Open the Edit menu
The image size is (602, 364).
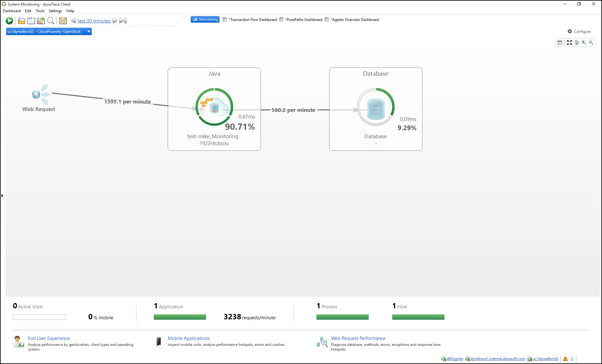28,11
